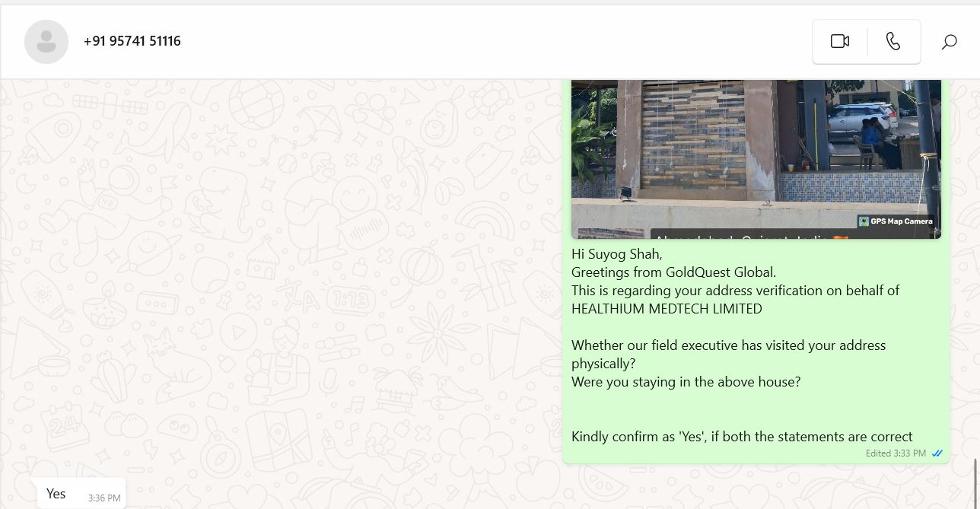Click 'Were you staying in the above house?'
Screen dimensions: 980x509
coord(686,382)
